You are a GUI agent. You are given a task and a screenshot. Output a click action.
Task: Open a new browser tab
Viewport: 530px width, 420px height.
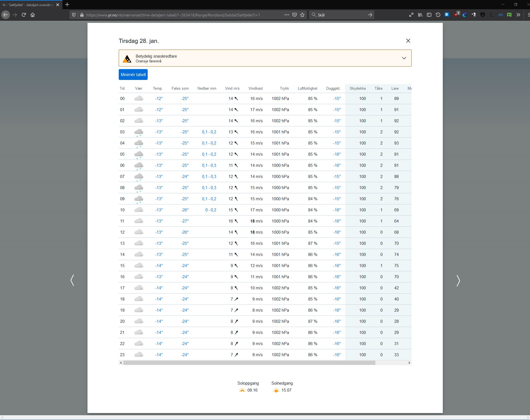(67, 5)
